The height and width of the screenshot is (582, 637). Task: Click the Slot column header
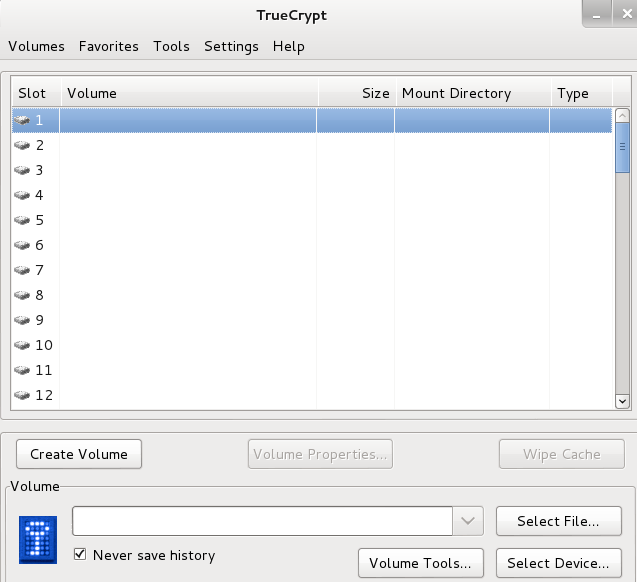(36, 93)
